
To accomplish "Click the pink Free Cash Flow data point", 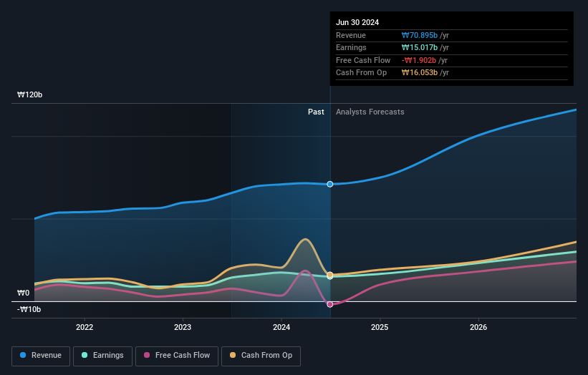I will [330, 305].
